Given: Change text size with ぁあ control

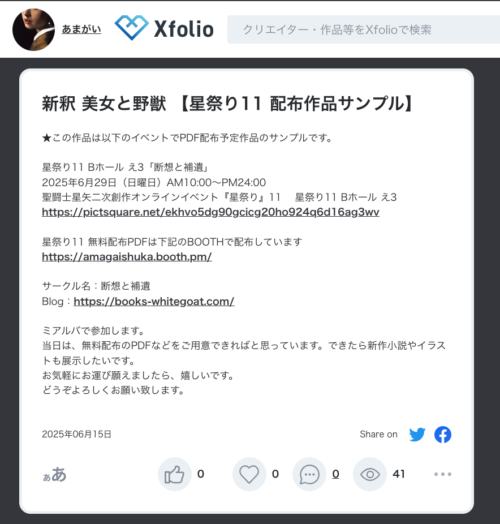Looking at the screenshot, I should tap(54, 474).
